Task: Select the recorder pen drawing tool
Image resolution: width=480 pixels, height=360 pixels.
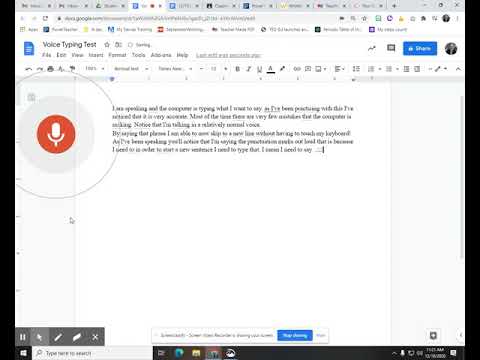Action: (x=58, y=337)
